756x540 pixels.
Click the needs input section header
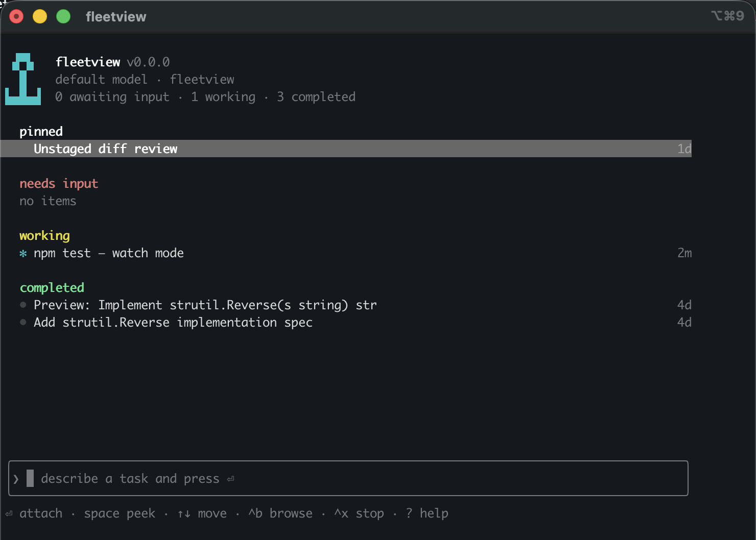click(59, 184)
